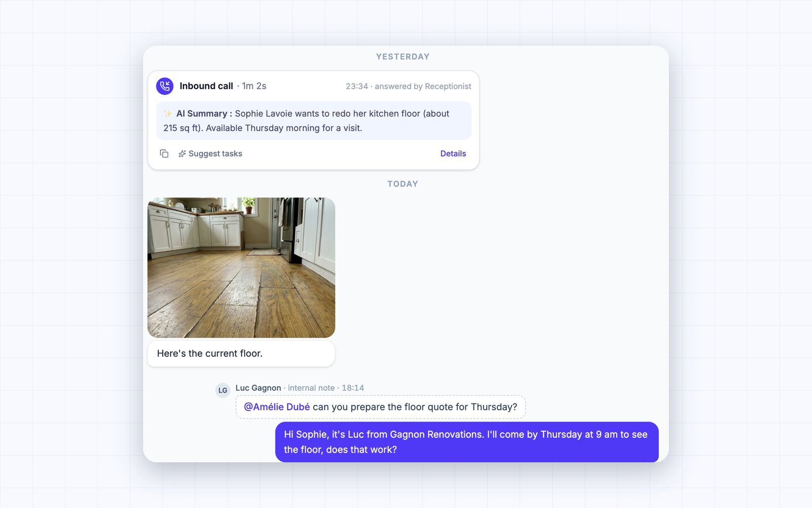Click the '23:34 · answered by Receptionist' text
Viewport: 812px width, 508px height.
click(x=409, y=86)
